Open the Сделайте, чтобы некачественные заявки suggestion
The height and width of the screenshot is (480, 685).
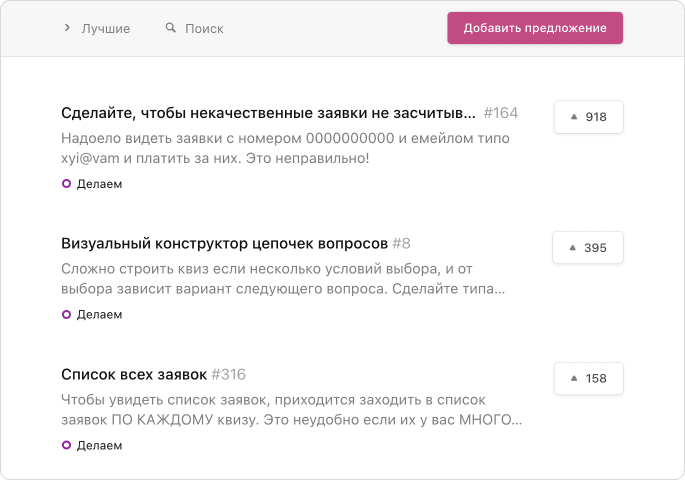point(268,113)
